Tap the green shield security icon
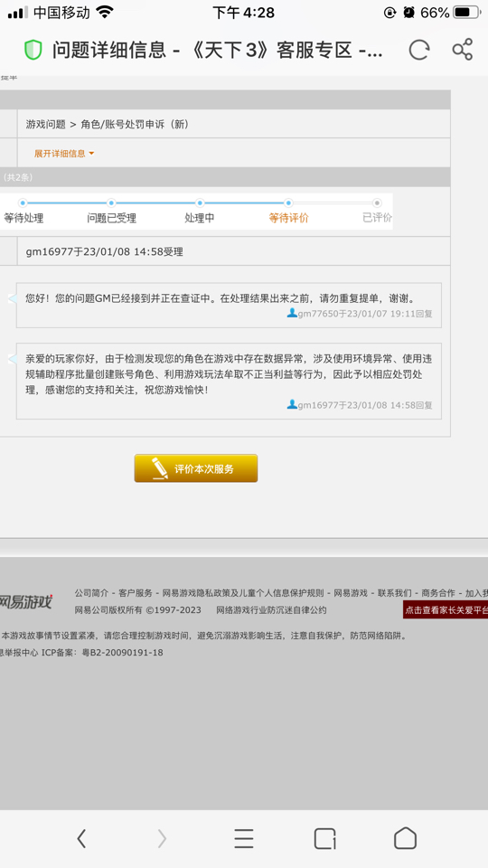The height and width of the screenshot is (868, 488). coord(33,51)
